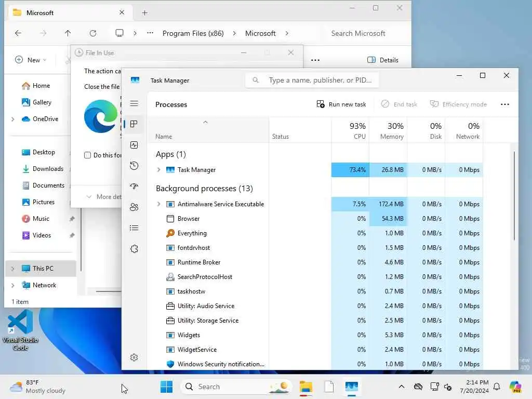Click the Status column header
532x399 pixels.
coord(300,130)
